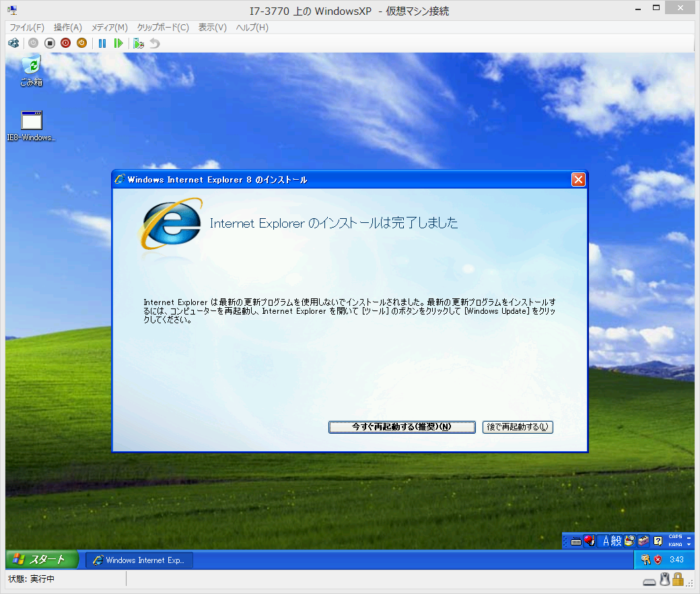Click the IME keyboard icon in language bar
Viewport: 700px width, 594px height.
pos(576,541)
